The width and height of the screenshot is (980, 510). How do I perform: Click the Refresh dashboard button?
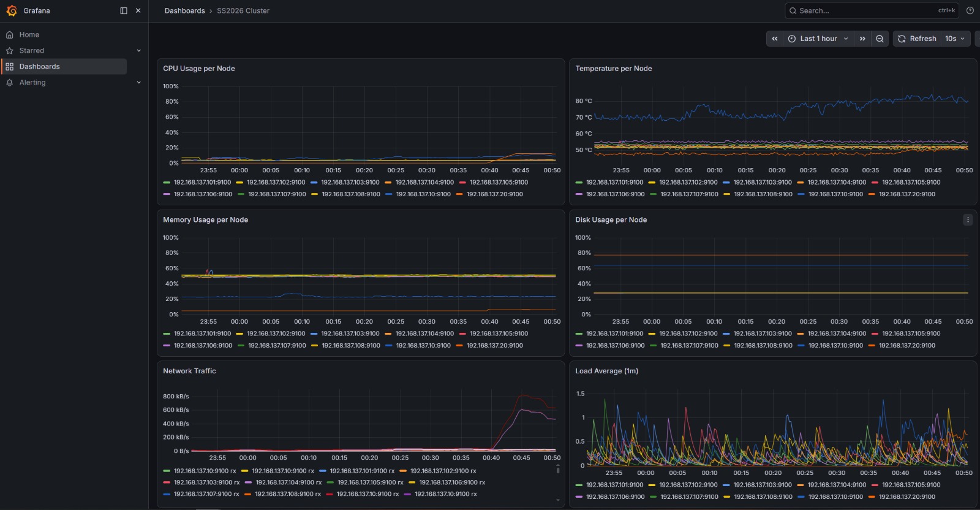pyautogui.click(x=917, y=39)
